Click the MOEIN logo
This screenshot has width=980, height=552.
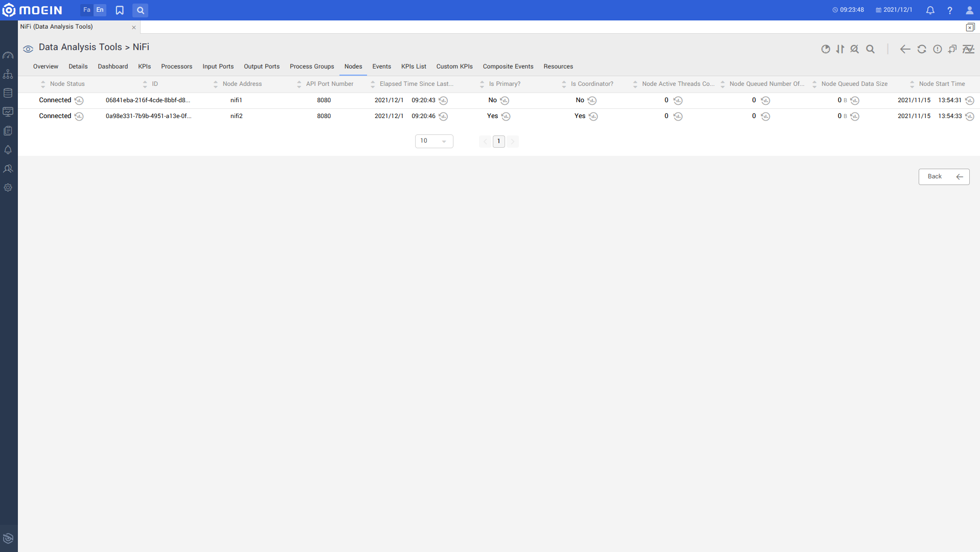[x=32, y=10]
